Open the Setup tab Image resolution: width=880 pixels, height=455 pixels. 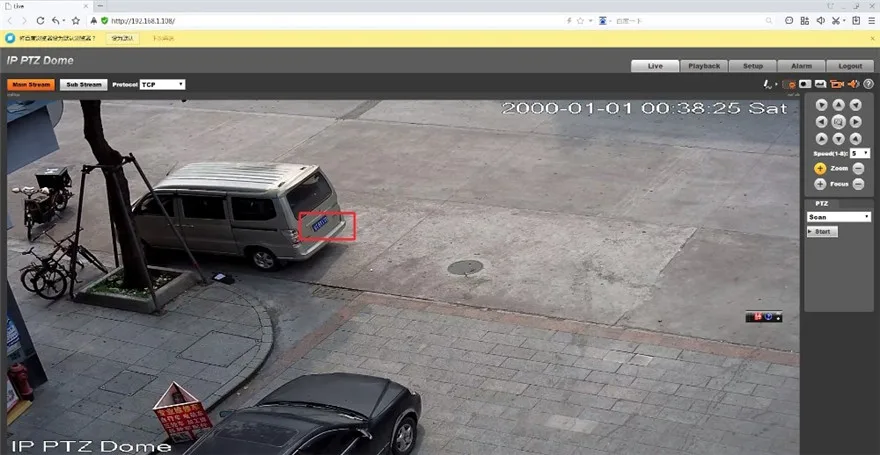tap(753, 66)
